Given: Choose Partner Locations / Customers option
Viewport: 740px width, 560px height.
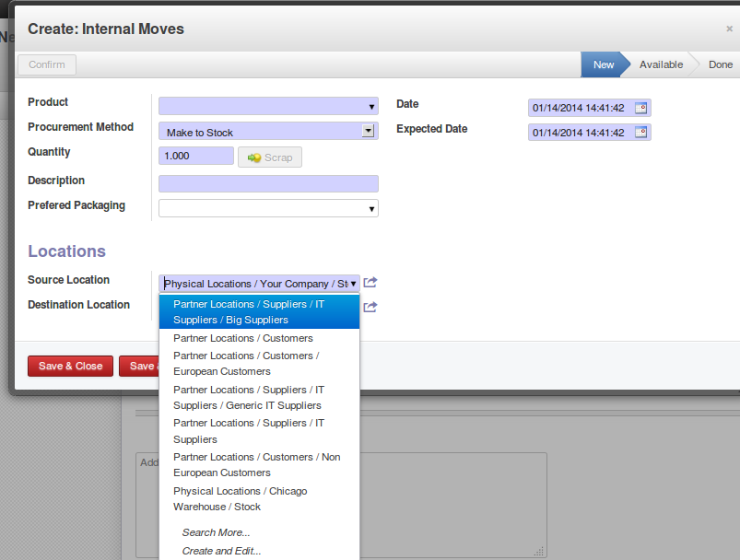Looking at the screenshot, I should tap(242, 338).
